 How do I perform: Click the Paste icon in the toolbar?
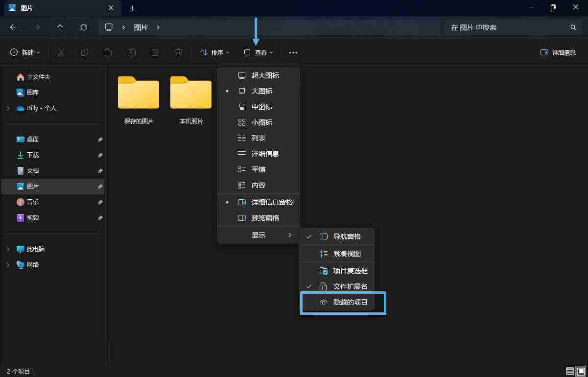point(108,52)
